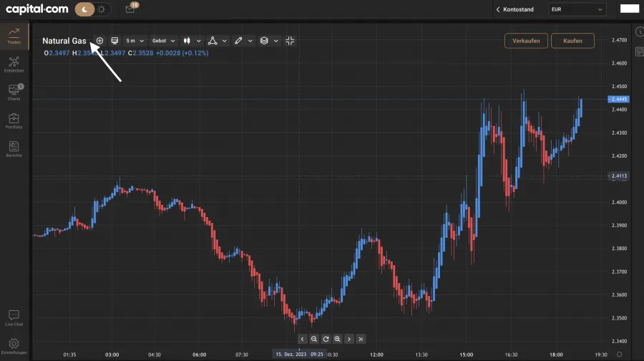Click the 15. Dez. 2023 09:25 crosshair label
644x361 pixels.
299,354
